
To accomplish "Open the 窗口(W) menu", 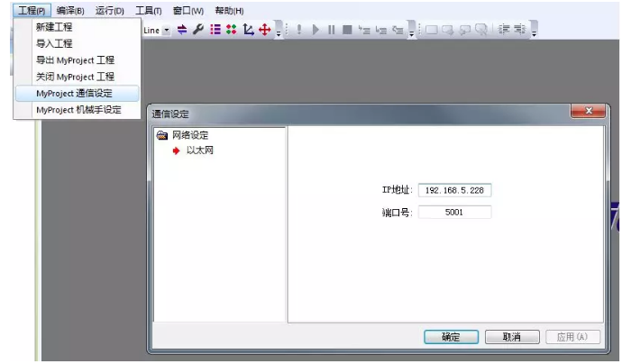I will [187, 11].
